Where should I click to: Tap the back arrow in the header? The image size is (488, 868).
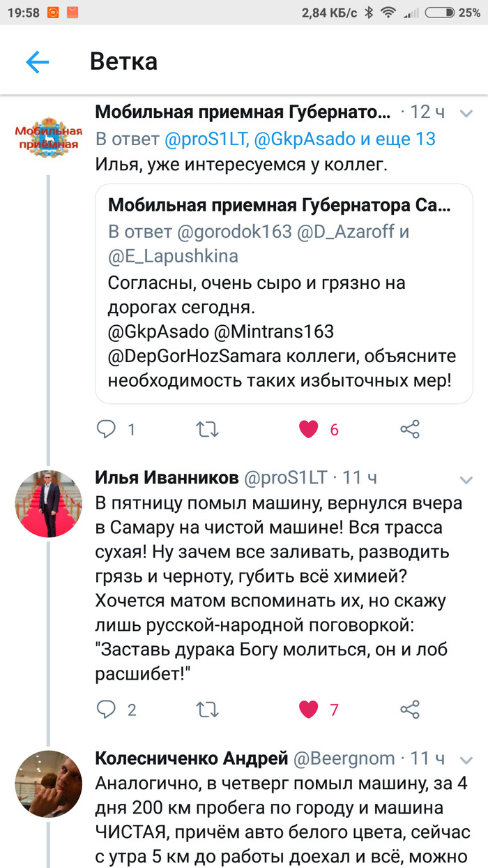38,62
